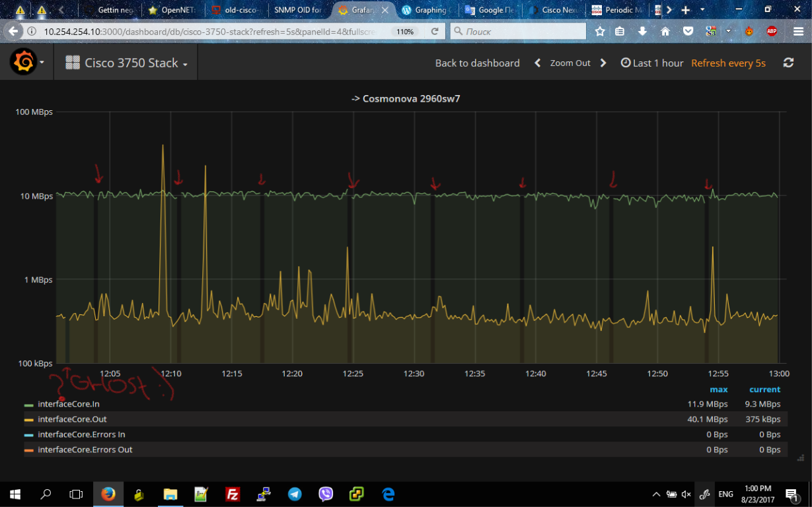
Task: Click Zoom Out on the time range
Action: click(570, 63)
